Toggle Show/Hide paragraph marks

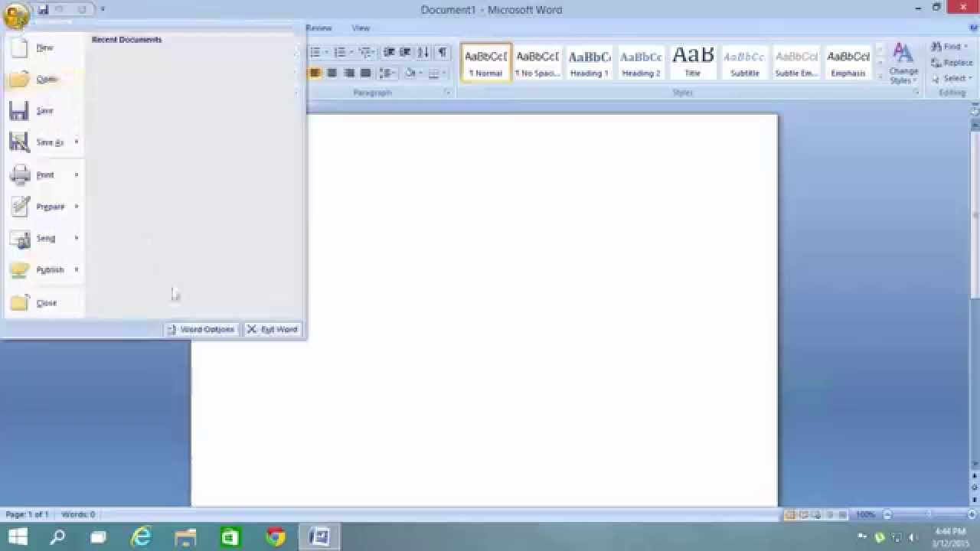[443, 53]
